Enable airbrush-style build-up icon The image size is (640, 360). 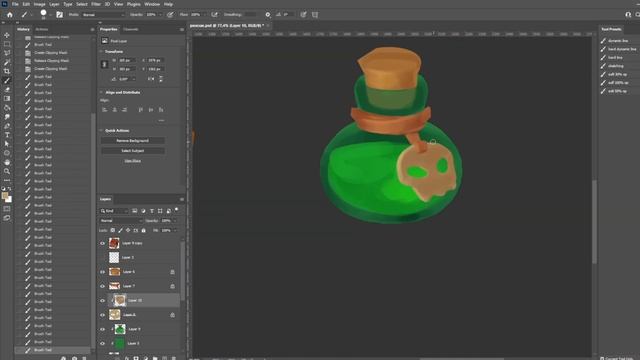[214, 15]
